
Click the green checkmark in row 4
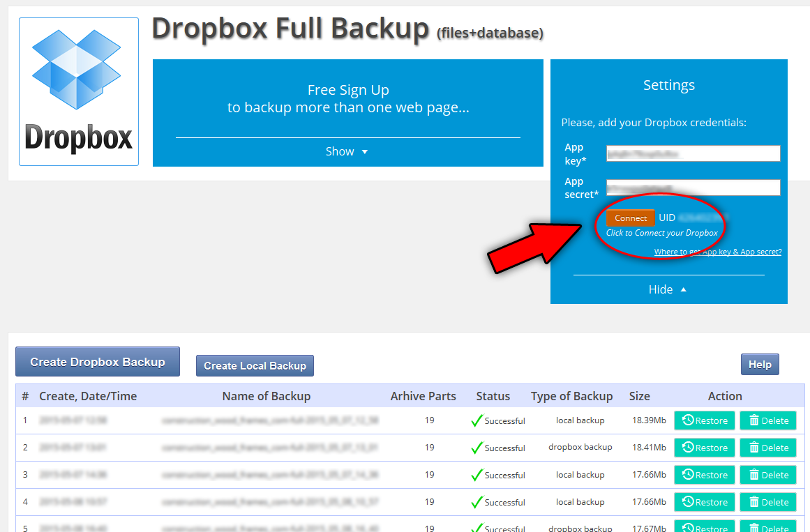point(477,502)
